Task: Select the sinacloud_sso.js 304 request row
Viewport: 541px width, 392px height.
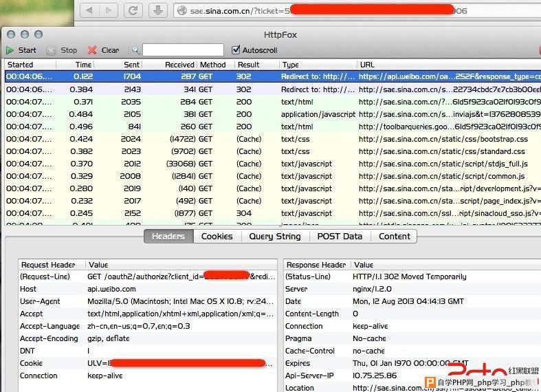Action: pos(273,213)
